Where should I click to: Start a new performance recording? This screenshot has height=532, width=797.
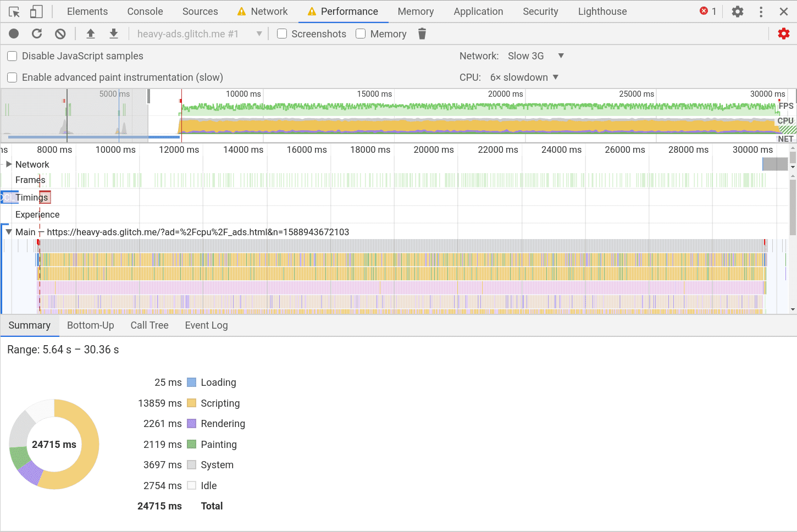(x=14, y=34)
